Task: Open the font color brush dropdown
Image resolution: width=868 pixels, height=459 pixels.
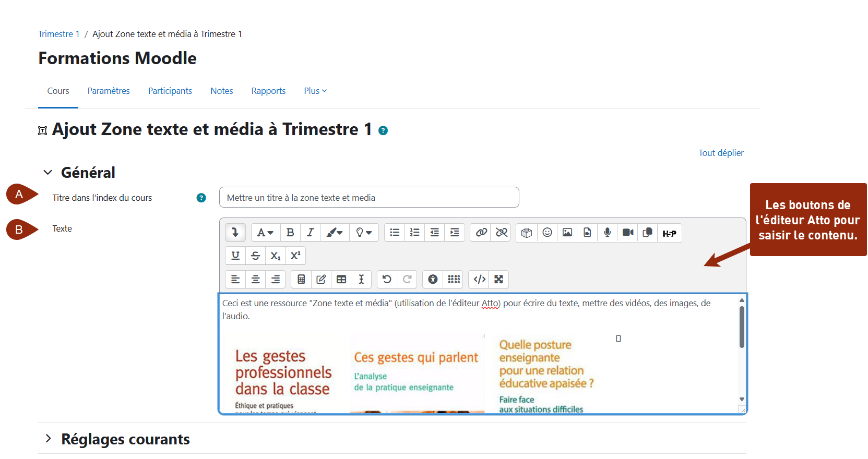Action: click(334, 233)
